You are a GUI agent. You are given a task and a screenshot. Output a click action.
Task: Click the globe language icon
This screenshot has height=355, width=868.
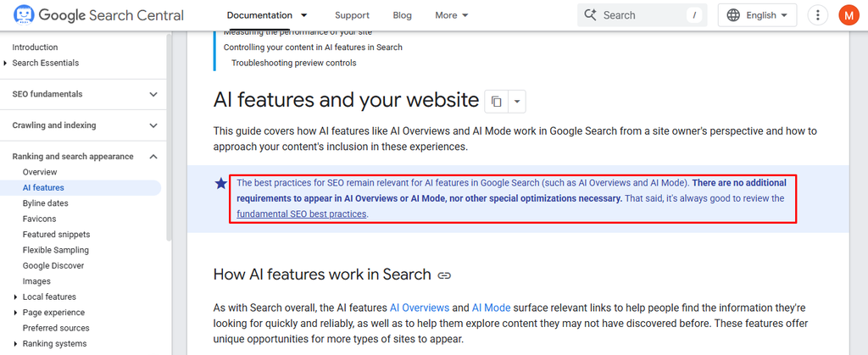pos(733,15)
